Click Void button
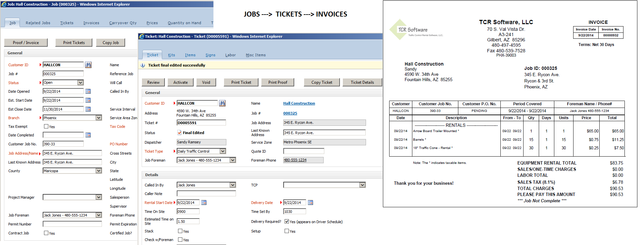Viewport: 644px width, 245px height. 206,82
